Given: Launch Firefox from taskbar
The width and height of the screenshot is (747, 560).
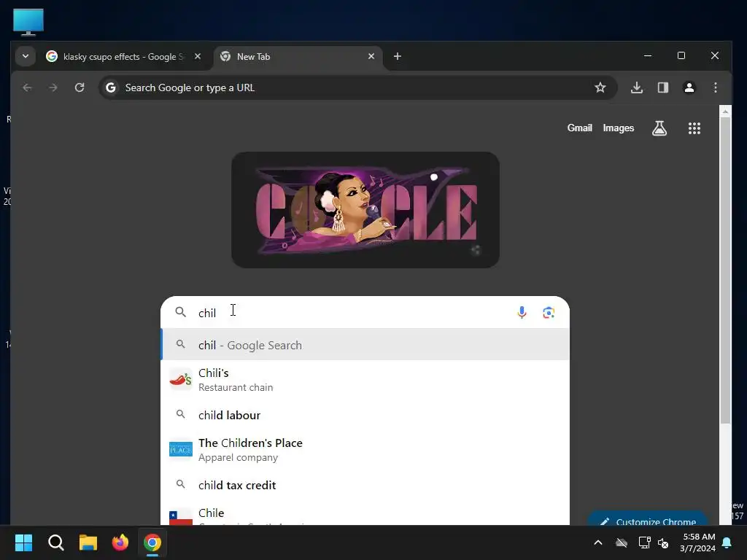Looking at the screenshot, I should [120, 542].
